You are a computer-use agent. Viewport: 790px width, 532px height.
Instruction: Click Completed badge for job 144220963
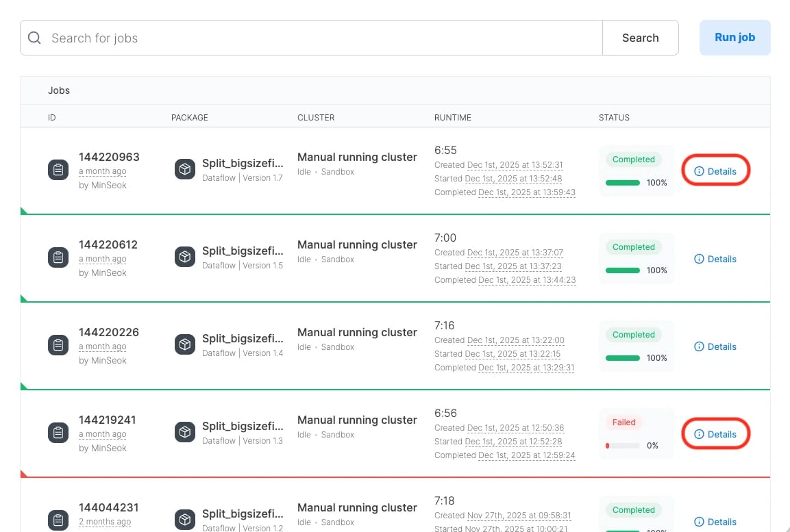pos(633,159)
